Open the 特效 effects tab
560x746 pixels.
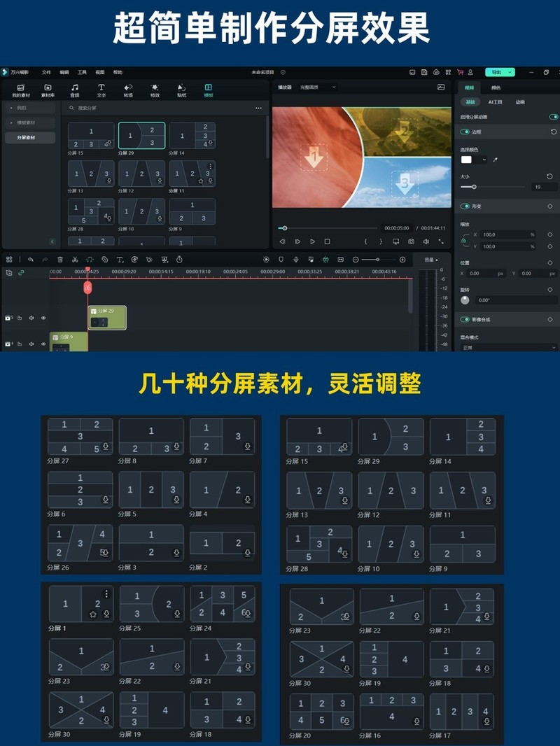[155, 90]
